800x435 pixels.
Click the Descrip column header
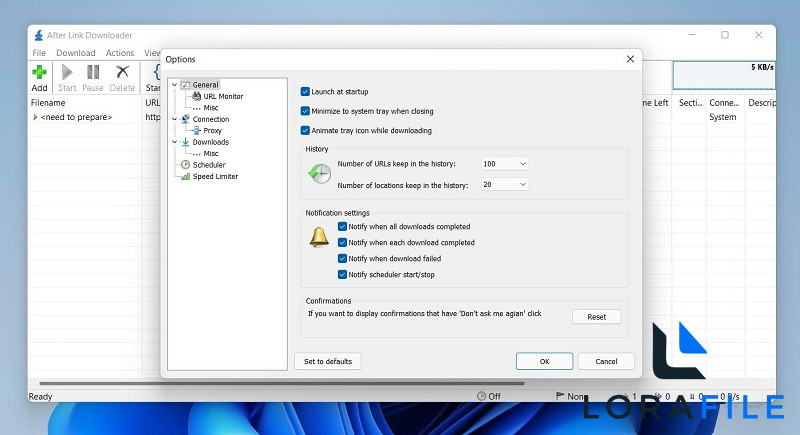tap(761, 103)
